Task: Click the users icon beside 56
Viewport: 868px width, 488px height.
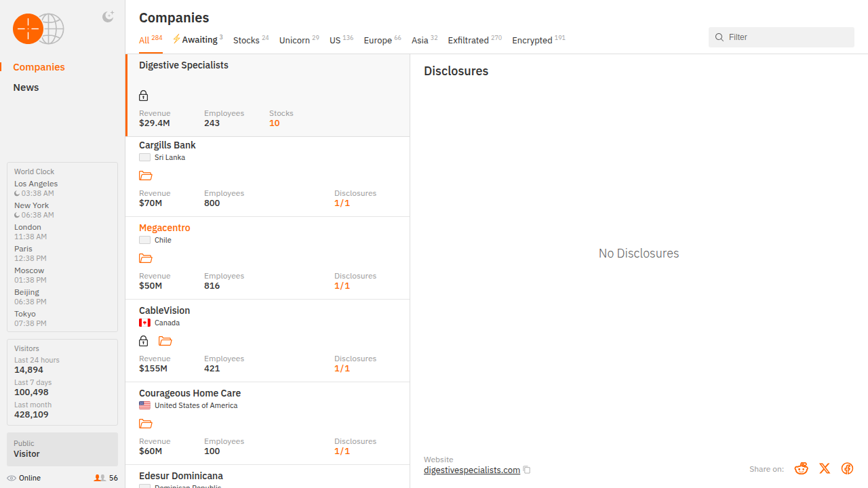Action: tap(100, 478)
